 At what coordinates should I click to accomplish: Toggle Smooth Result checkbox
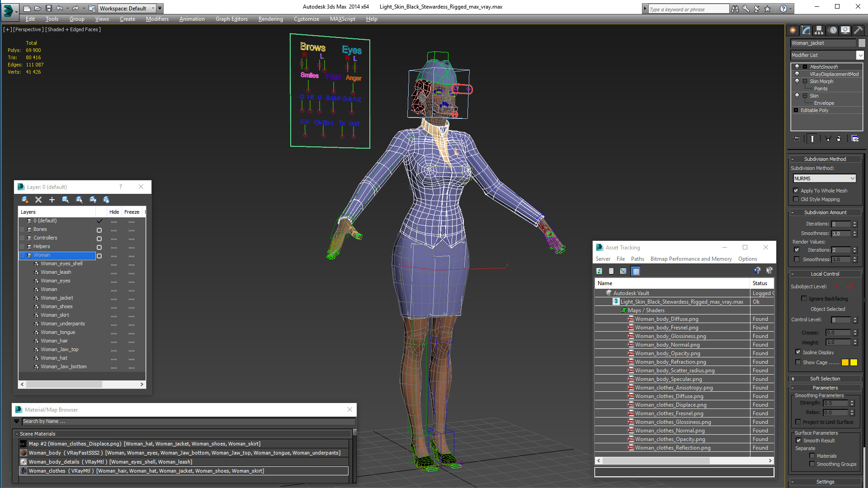coord(798,441)
